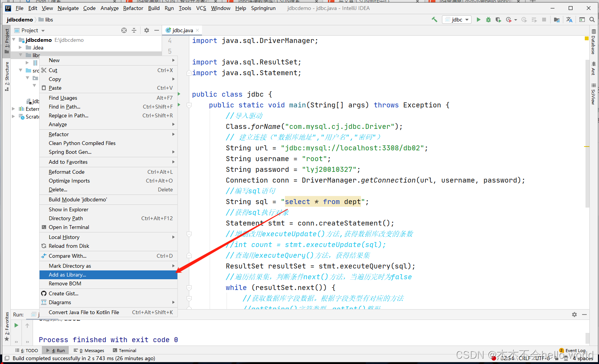Click Reload from Disk
The height and width of the screenshot is (364, 599).
108,246
